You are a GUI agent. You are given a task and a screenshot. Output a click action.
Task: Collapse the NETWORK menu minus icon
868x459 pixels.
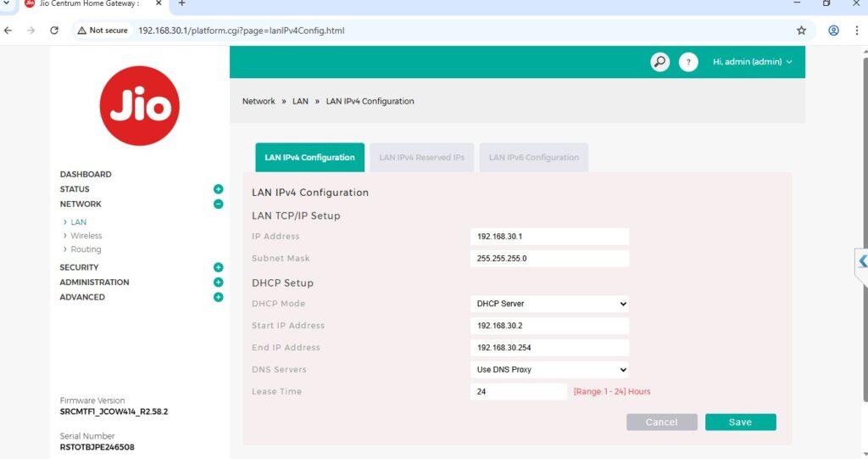click(x=219, y=204)
